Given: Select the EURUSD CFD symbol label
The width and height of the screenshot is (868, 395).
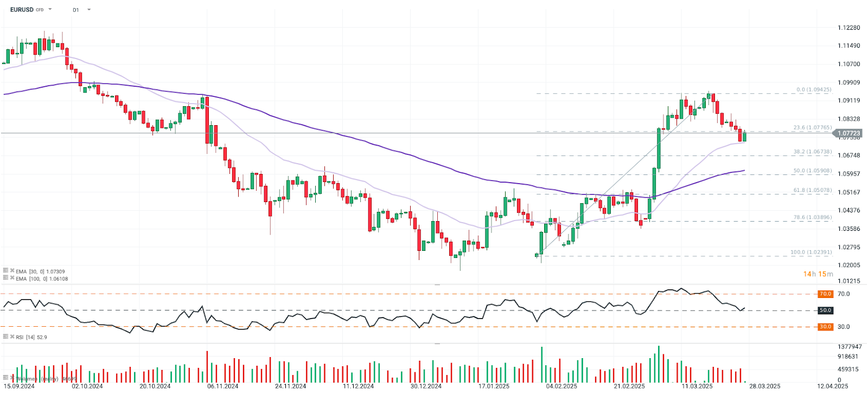Looking at the screenshot, I should click(27, 10).
